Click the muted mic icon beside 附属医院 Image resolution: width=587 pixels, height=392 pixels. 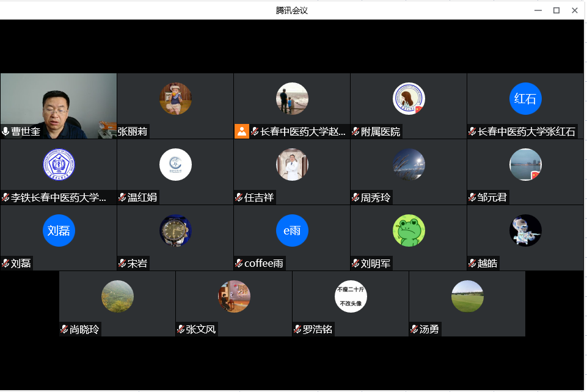tap(355, 131)
